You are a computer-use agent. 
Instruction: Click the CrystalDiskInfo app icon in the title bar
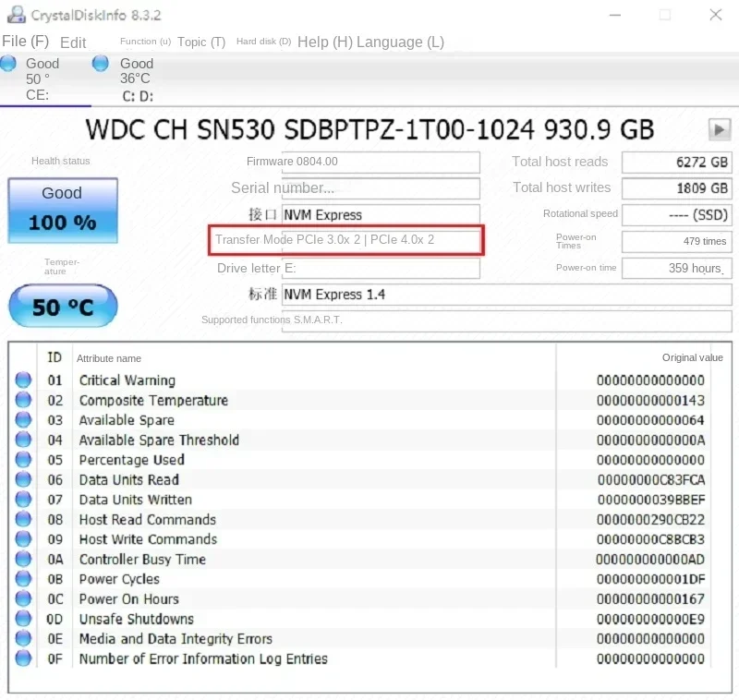click(17, 15)
